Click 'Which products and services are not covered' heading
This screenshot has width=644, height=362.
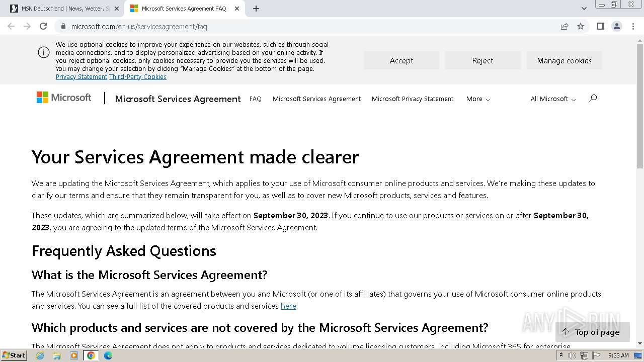click(x=260, y=328)
